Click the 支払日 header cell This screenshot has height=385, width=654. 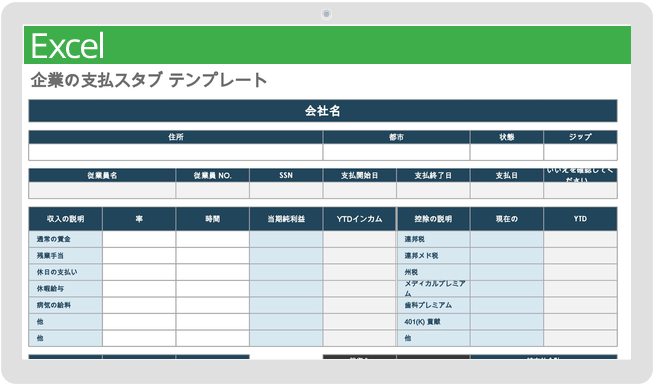pos(507,176)
